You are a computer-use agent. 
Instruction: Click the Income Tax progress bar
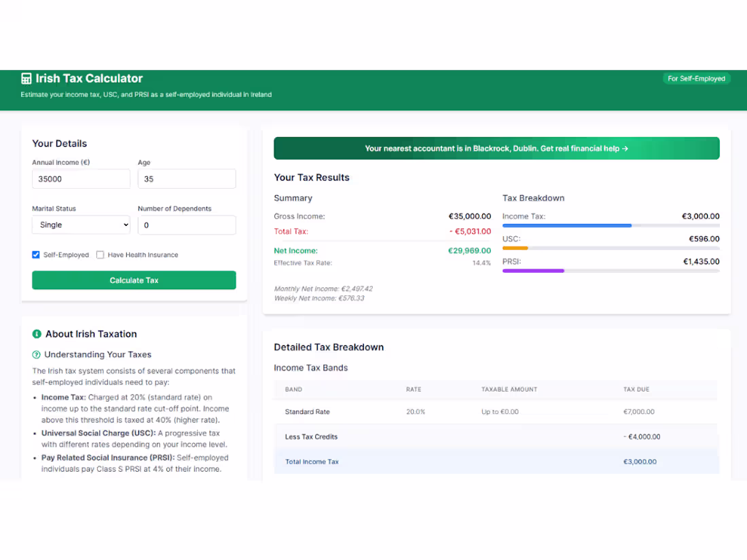[611, 225]
